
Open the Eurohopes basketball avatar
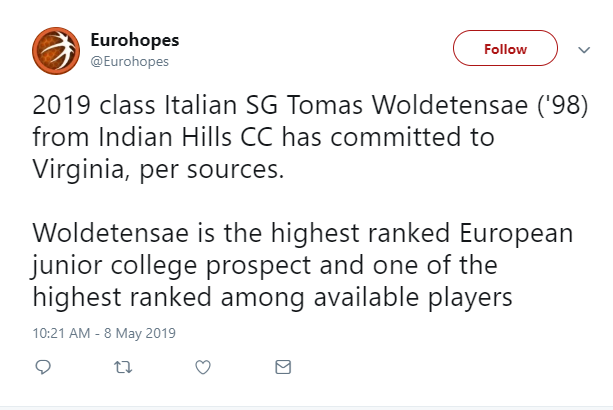55,51
